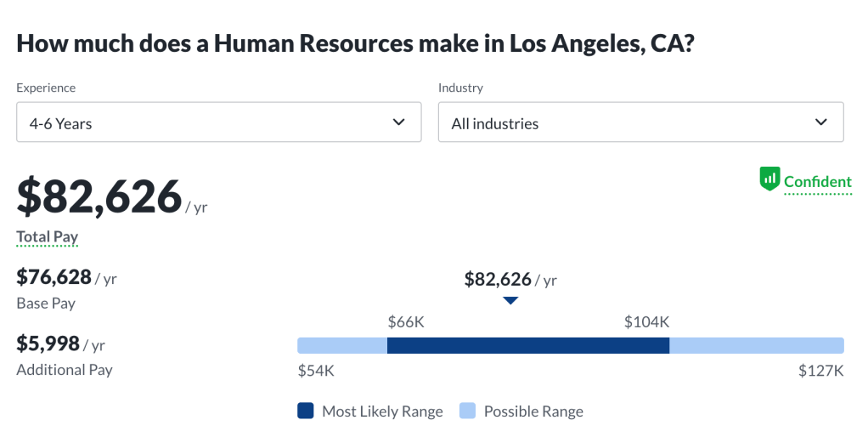Click the $66K lower range label
868x437 pixels.
point(406,322)
